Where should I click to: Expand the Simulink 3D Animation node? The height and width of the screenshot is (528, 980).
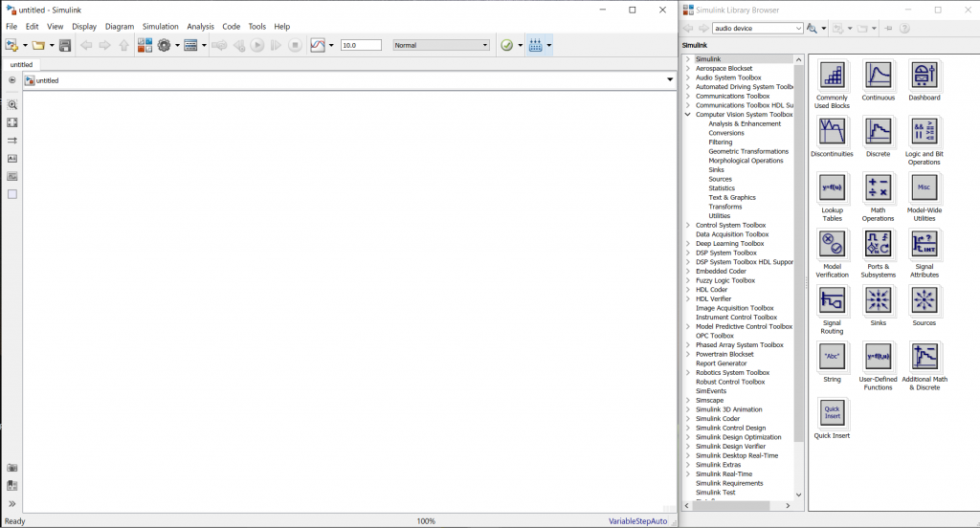click(688, 409)
